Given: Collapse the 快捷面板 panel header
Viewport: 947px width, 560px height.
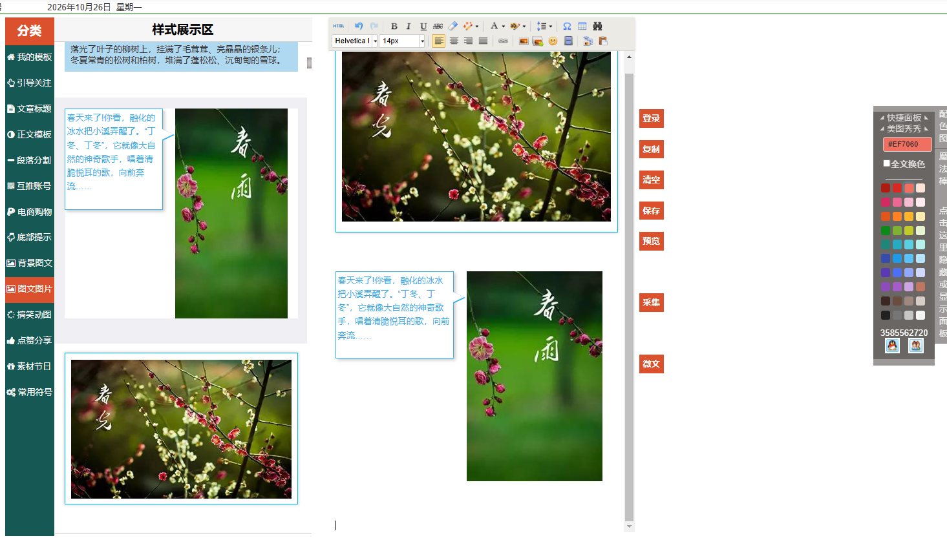Looking at the screenshot, I should (x=904, y=118).
